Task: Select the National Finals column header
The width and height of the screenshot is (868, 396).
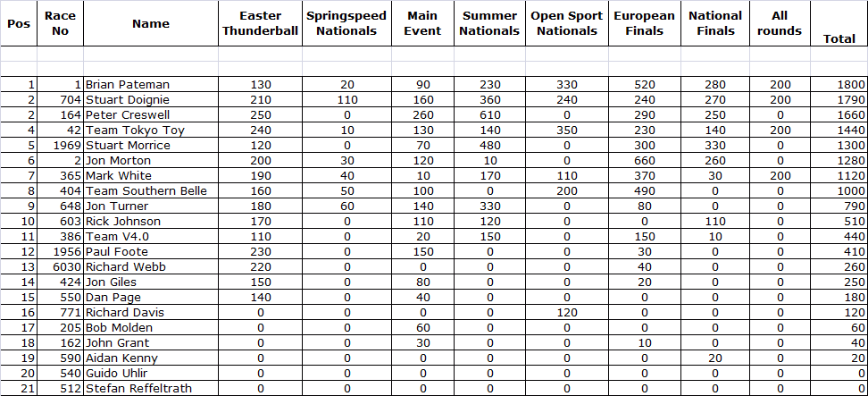Action: [x=715, y=24]
